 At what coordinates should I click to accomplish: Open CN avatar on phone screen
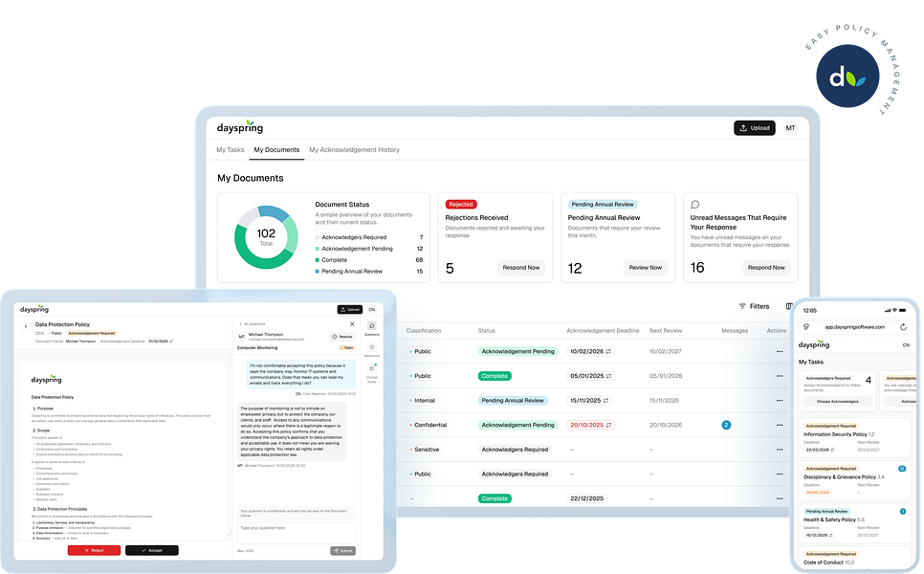[906, 344]
